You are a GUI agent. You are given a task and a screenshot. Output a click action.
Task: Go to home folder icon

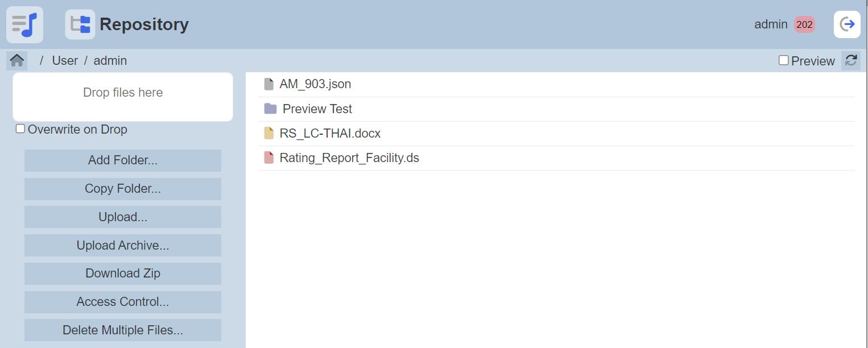tap(17, 60)
